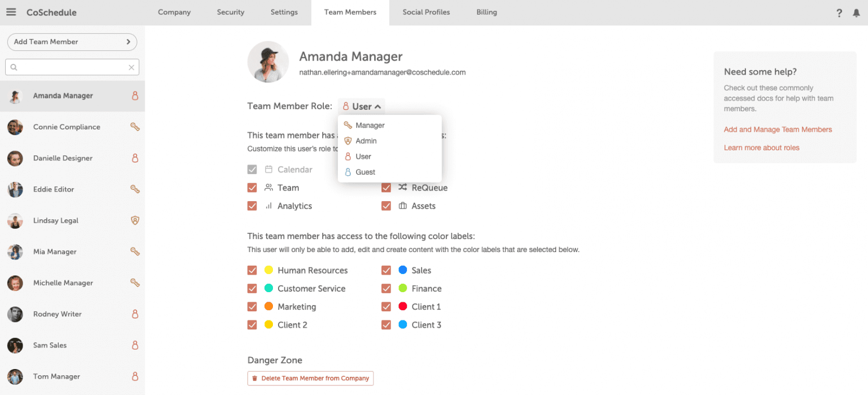The height and width of the screenshot is (395, 868).
Task: Uncheck the Customer Service label checkbox
Action: tap(252, 288)
